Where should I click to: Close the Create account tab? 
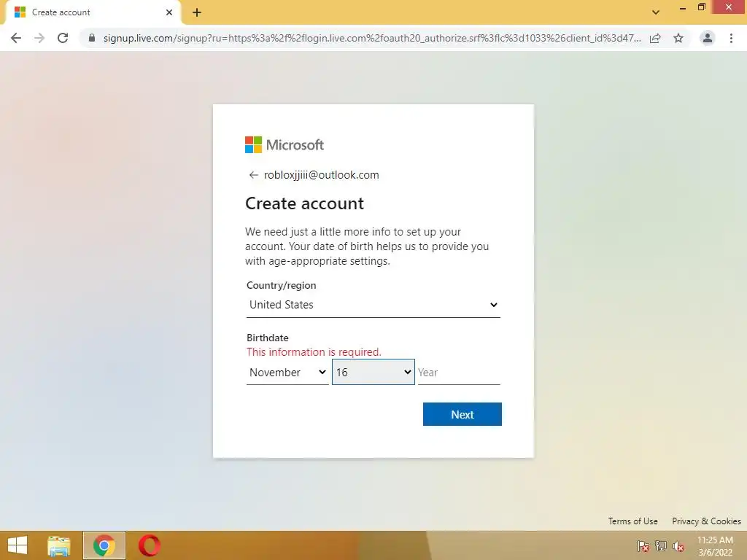pos(169,12)
